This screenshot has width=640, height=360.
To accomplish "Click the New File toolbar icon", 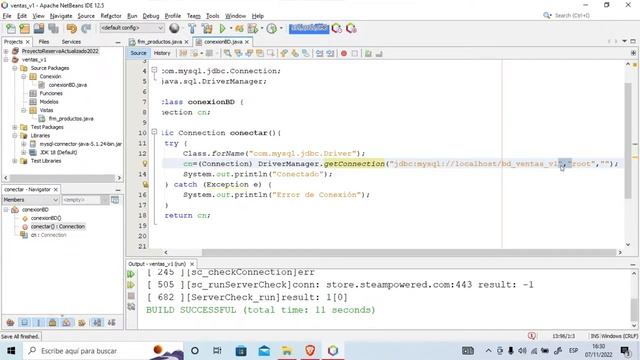I will click(x=11, y=29).
